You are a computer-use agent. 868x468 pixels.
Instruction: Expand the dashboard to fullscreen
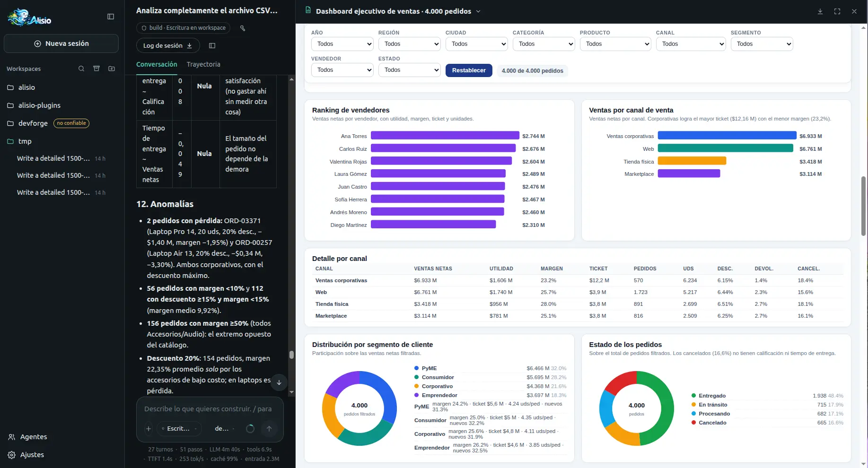pyautogui.click(x=837, y=11)
